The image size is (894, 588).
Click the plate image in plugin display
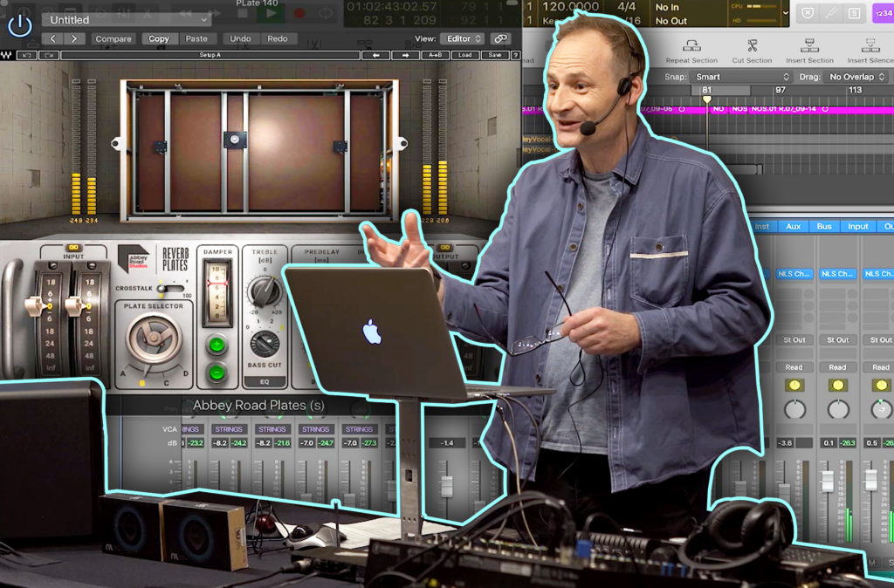(259, 149)
